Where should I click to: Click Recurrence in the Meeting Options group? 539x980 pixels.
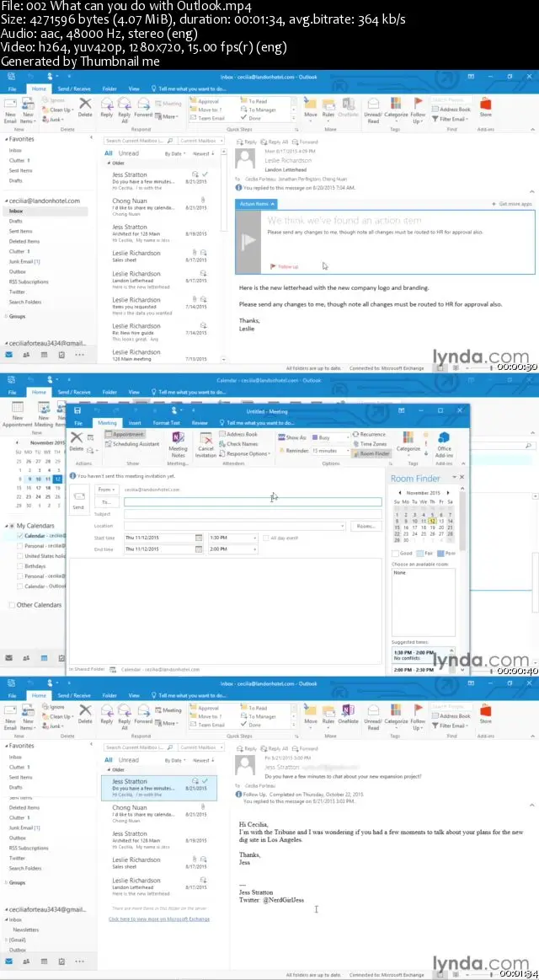coord(369,434)
